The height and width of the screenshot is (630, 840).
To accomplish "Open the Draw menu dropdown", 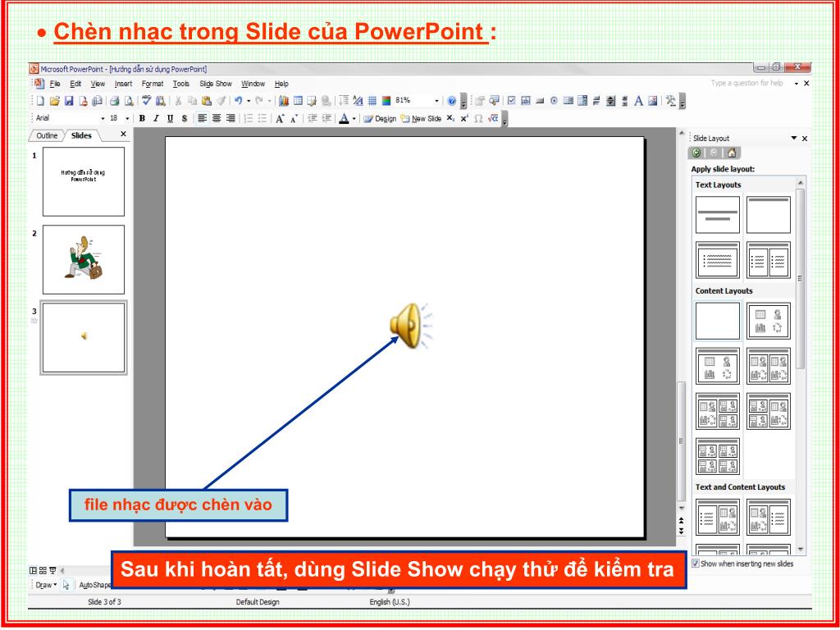I will [x=47, y=585].
